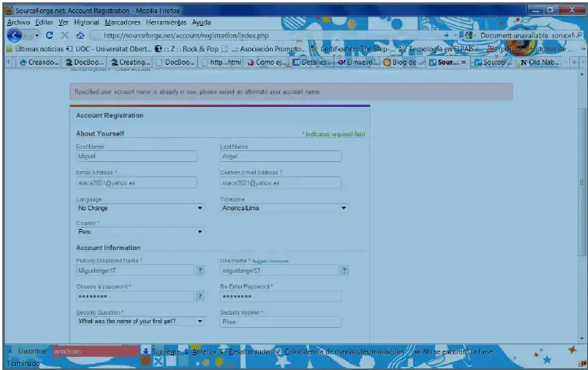
Task: Click the search magnifier icon
Action: click(x=579, y=35)
